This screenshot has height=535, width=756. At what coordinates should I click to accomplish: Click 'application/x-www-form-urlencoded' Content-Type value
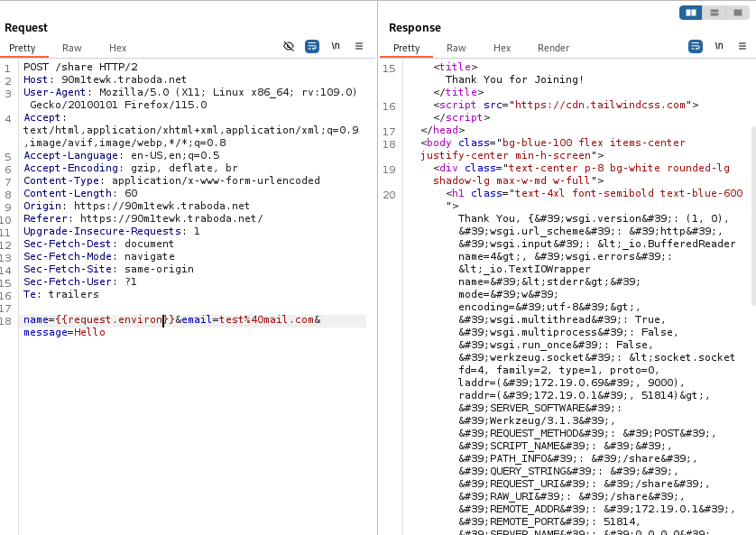click(x=216, y=180)
